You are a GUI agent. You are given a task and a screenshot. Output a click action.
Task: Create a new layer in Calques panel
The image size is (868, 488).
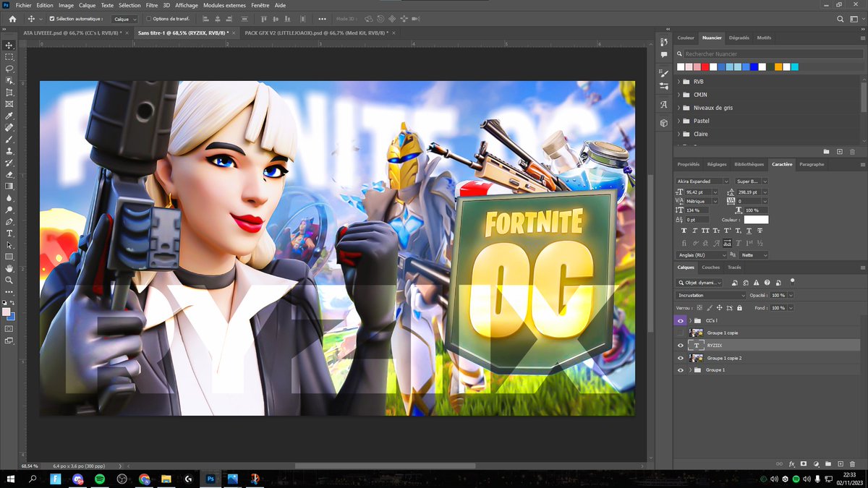pos(840,463)
